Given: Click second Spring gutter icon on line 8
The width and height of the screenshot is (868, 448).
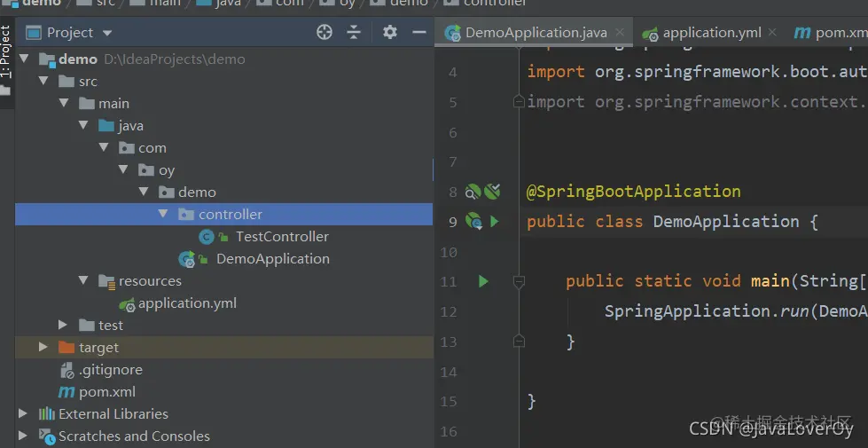Looking at the screenshot, I should (492, 192).
